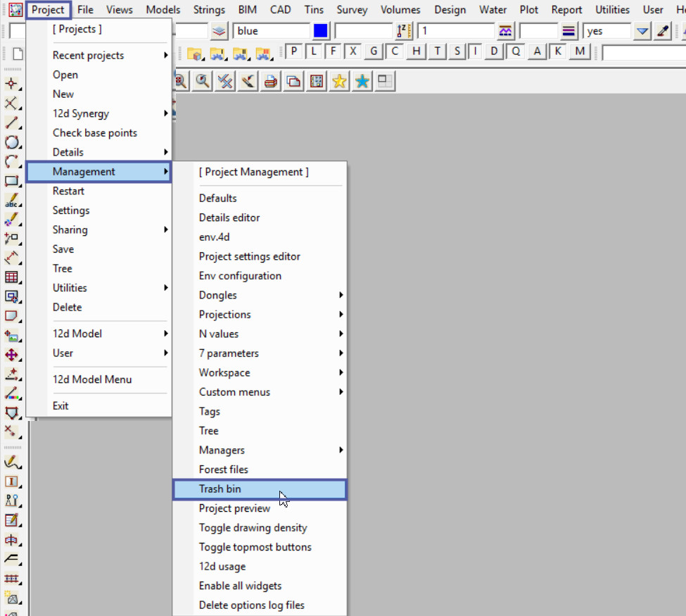Click the four-arrow move tool icon
This screenshot has width=686, height=616.
tap(11, 355)
